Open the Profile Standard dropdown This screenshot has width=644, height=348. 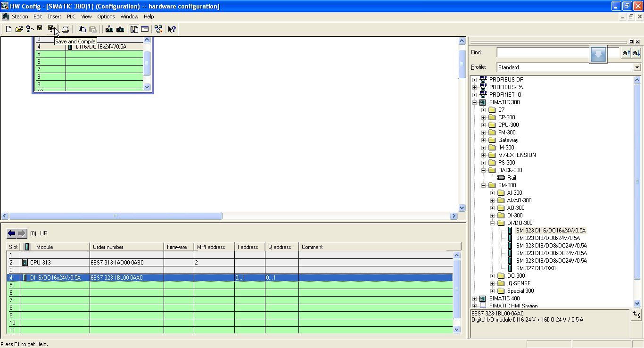pos(637,67)
